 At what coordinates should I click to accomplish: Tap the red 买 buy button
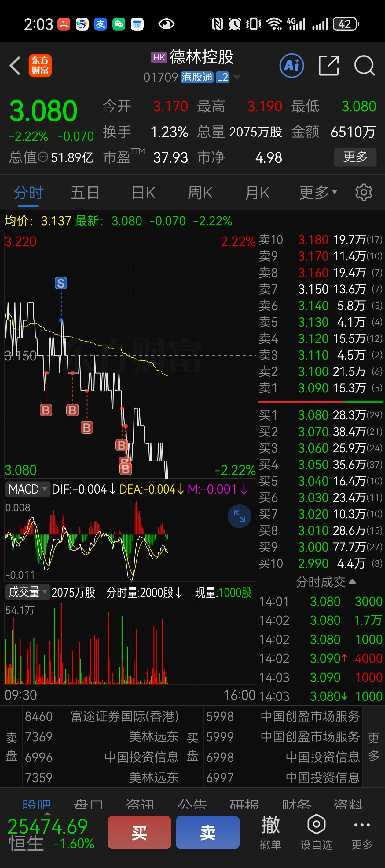139,832
